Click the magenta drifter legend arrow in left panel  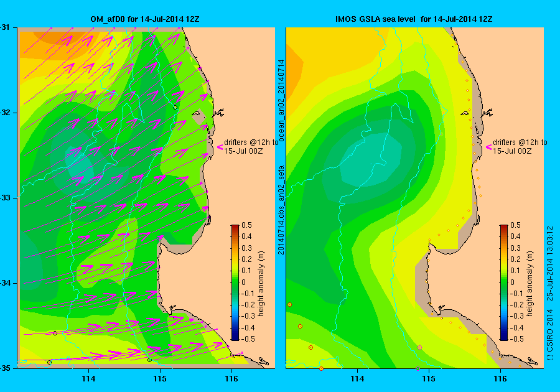click(x=220, y=147)
